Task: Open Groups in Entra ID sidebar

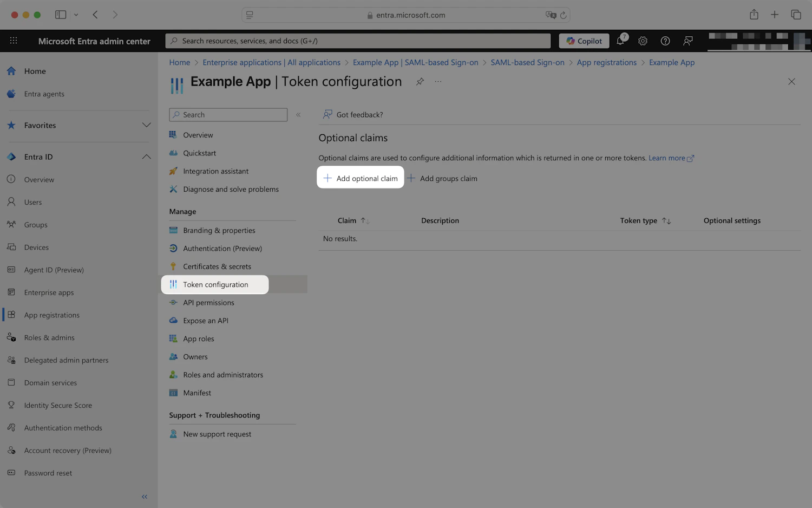Action: tap(36, 225)
